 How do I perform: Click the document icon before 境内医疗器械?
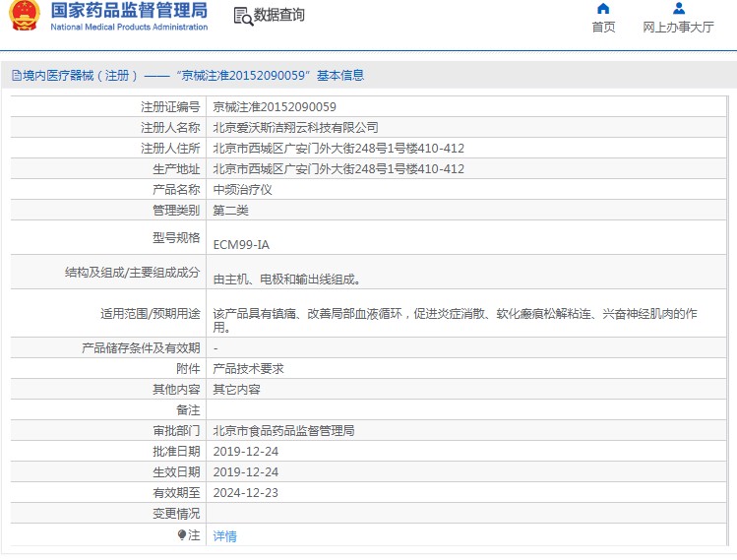(x=17, y=75)
